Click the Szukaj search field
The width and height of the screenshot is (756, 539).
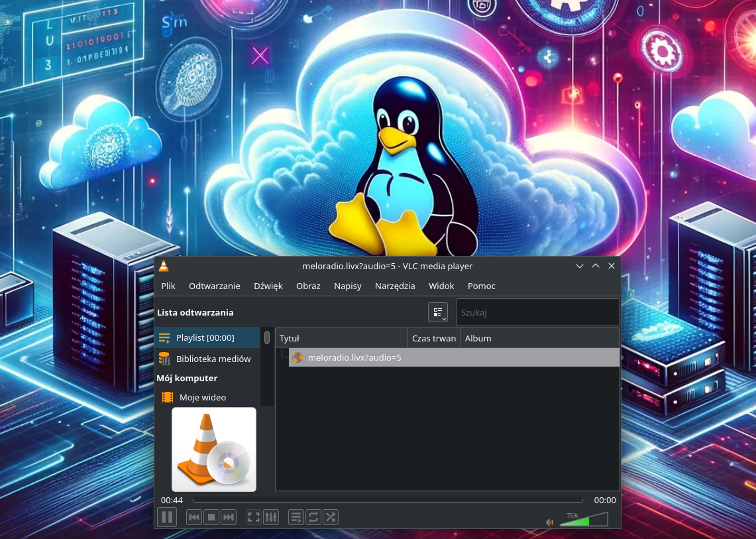(x=537, y=312)
